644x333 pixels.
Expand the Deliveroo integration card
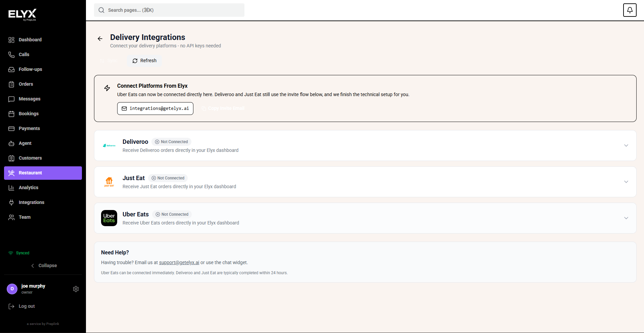pyautogui.click(x=626, y=145)
